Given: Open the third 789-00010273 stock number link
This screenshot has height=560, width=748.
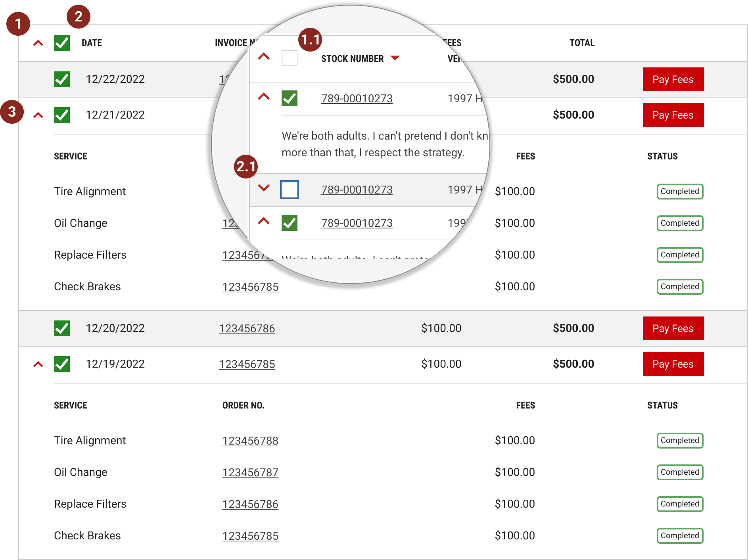Looking at the screenshot, I should coord(357,223).
